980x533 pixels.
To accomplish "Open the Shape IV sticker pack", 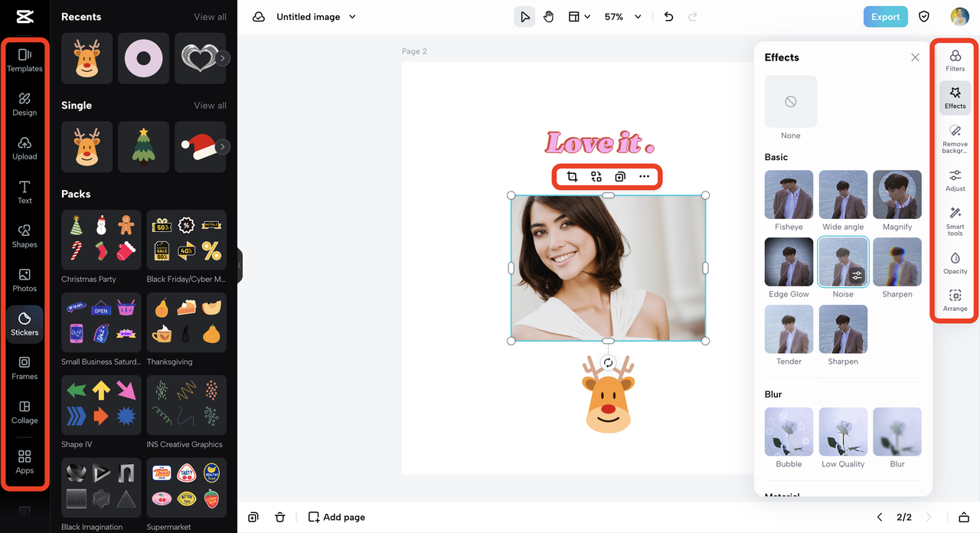I will tap(101, 405).
